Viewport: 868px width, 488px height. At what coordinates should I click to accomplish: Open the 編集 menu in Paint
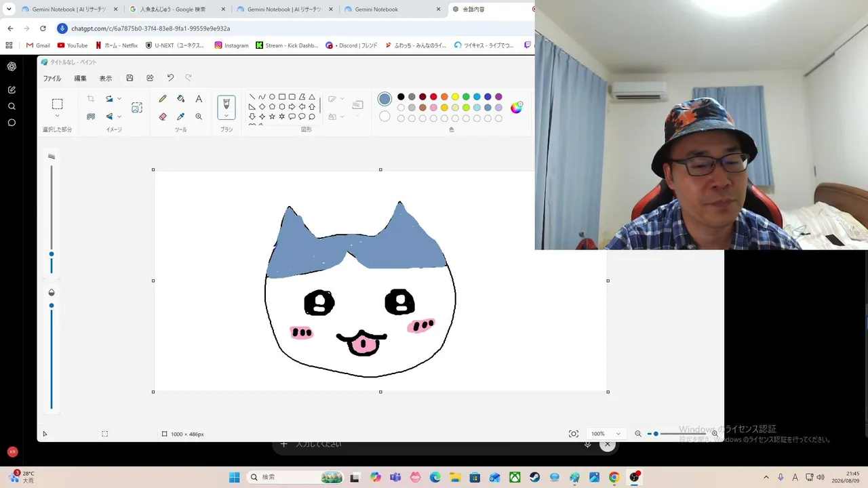tap(80, 79)
